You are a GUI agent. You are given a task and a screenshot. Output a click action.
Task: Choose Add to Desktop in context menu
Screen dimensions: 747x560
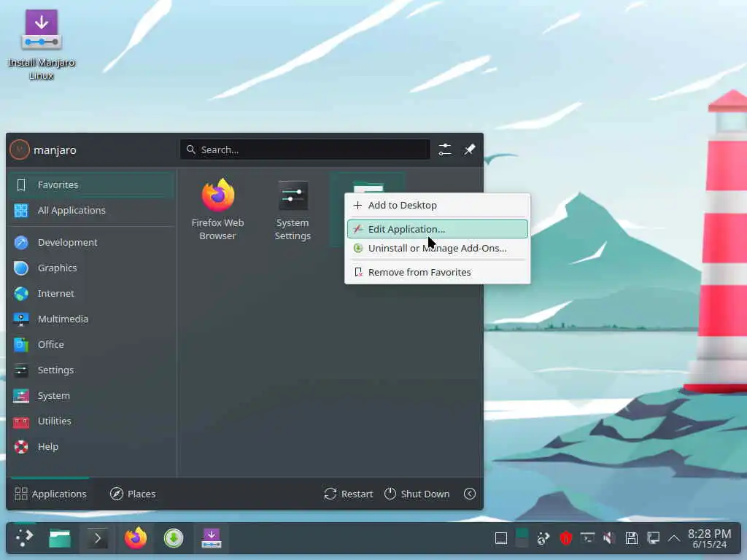438,205
